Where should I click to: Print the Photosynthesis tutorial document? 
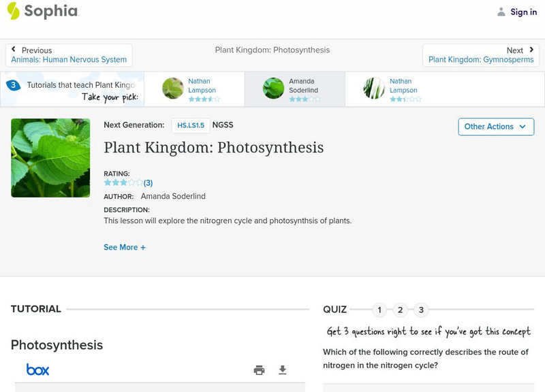click(x=259, y=370)
